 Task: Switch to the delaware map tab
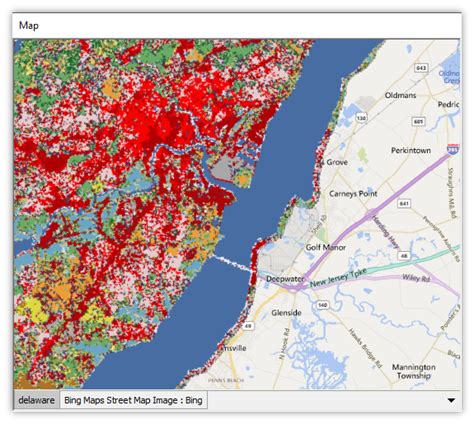click(x=36, y=400)
